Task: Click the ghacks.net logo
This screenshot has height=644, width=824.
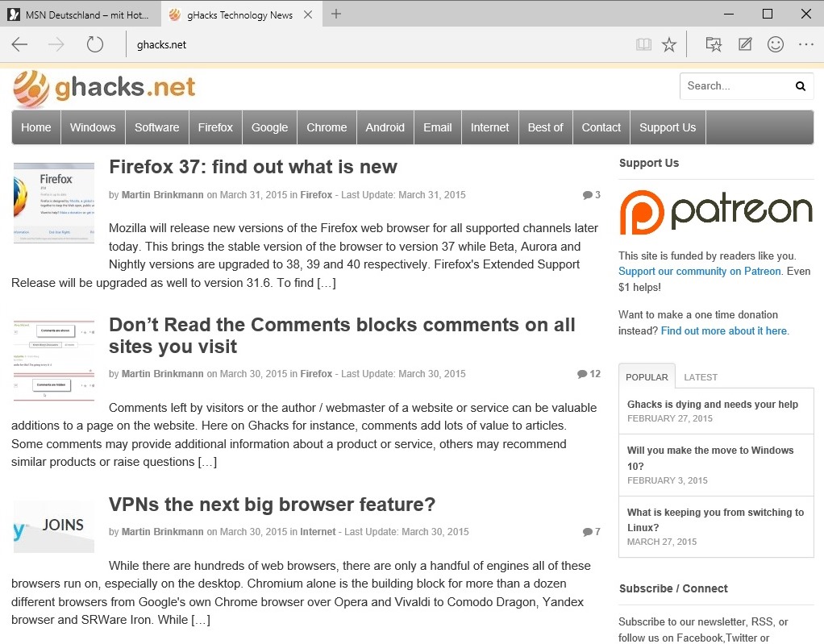Action: tap(104, 88)
